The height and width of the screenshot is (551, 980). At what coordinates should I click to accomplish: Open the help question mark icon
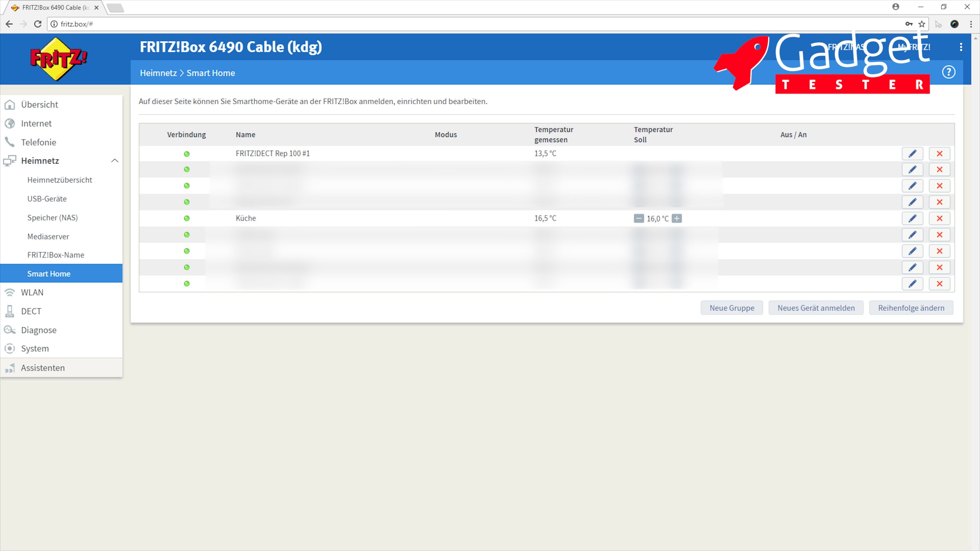pyautogui.click(x=948, y=72)
